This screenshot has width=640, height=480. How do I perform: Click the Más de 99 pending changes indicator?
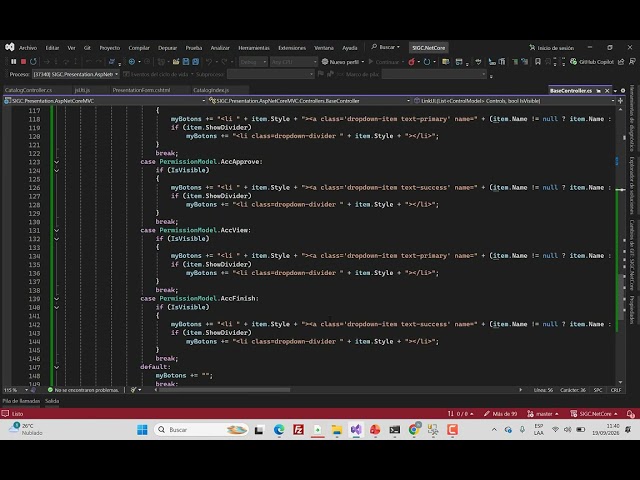500,414
